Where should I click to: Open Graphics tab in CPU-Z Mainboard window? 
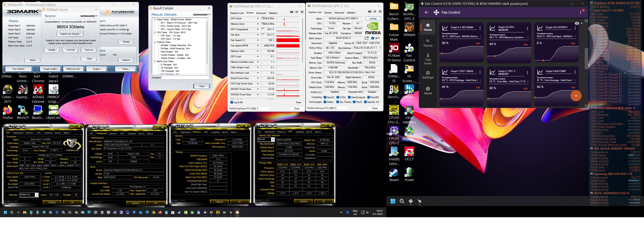(x=132, y=134)
